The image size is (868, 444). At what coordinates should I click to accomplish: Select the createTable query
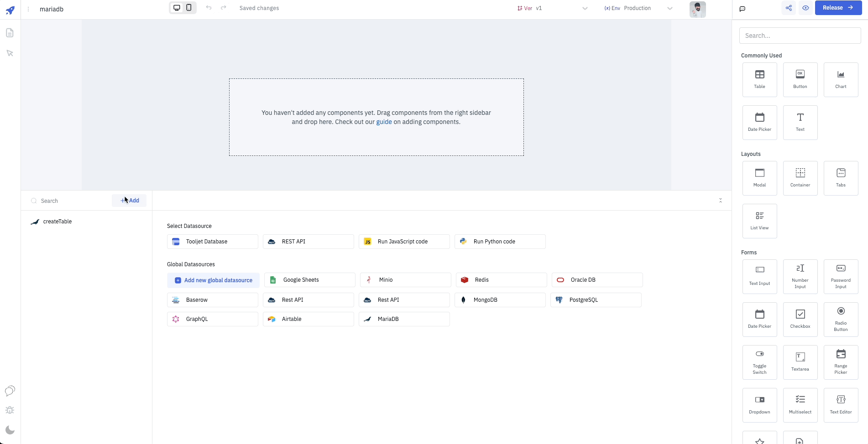click(x=58, y=222)
